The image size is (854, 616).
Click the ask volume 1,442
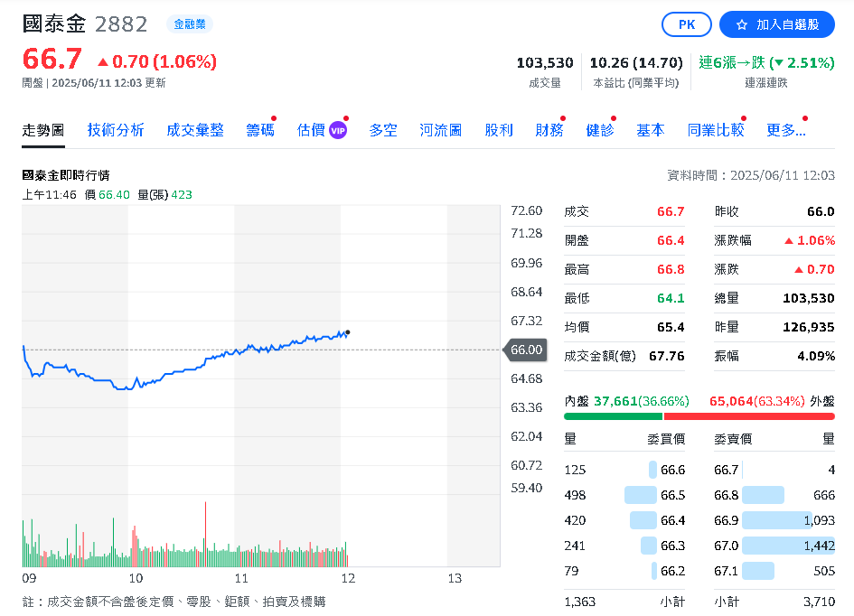[819, 546]
